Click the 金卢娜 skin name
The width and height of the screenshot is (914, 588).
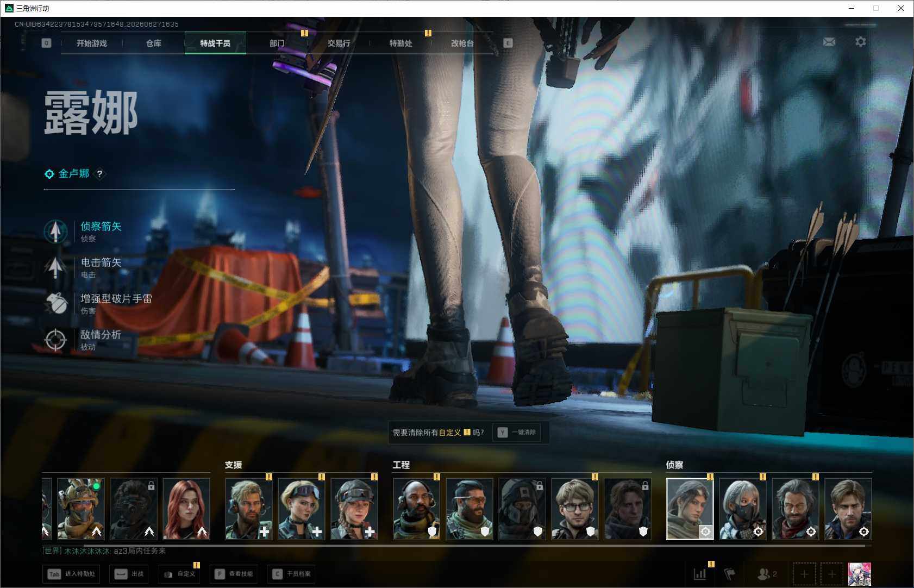click(x=74, y=174)
